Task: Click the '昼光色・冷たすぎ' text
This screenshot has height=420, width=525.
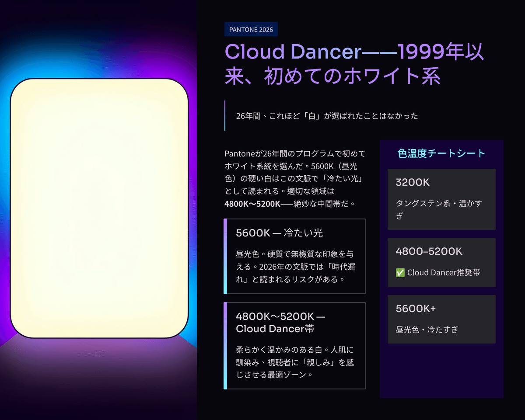Action: pyautogui.click(x=427, y=330)
